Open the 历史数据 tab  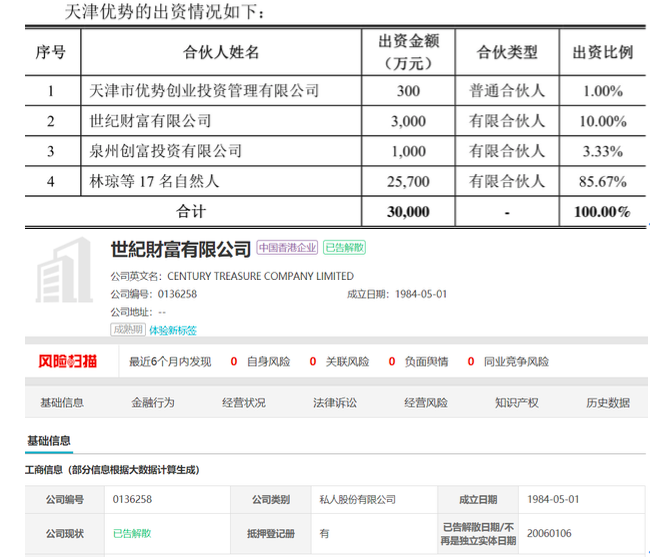[608, 403]
